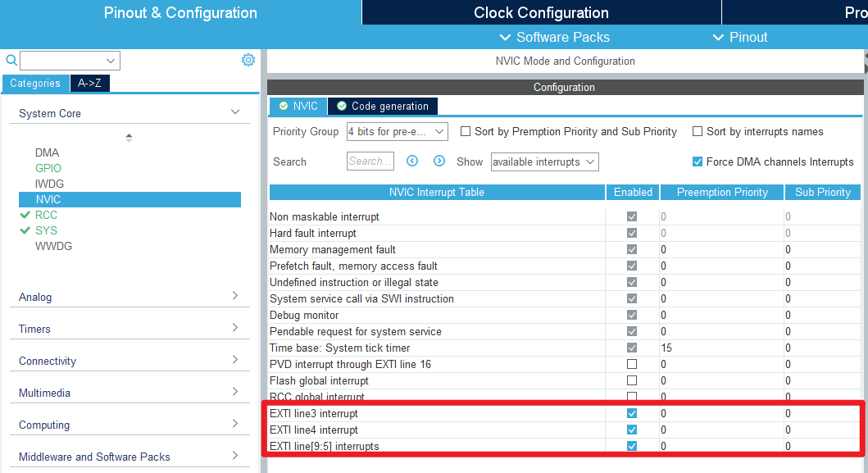Click the small collapse arrow above DMA

coord(129,138)
